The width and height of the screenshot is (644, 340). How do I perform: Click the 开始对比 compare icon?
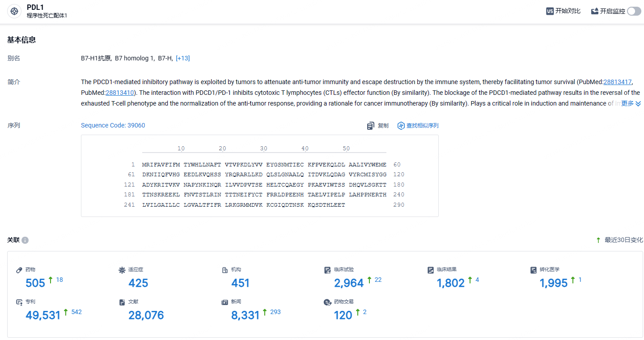tap(550, 11)
